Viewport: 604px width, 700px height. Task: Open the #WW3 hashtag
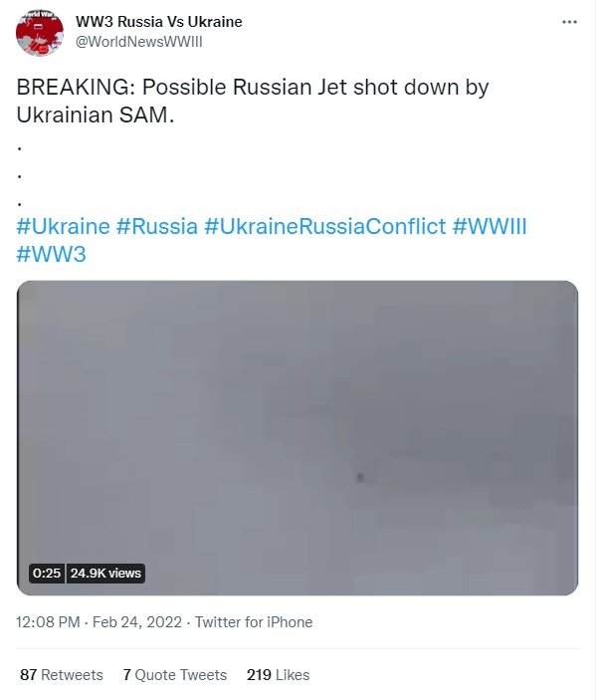click(x=52, y=254)
